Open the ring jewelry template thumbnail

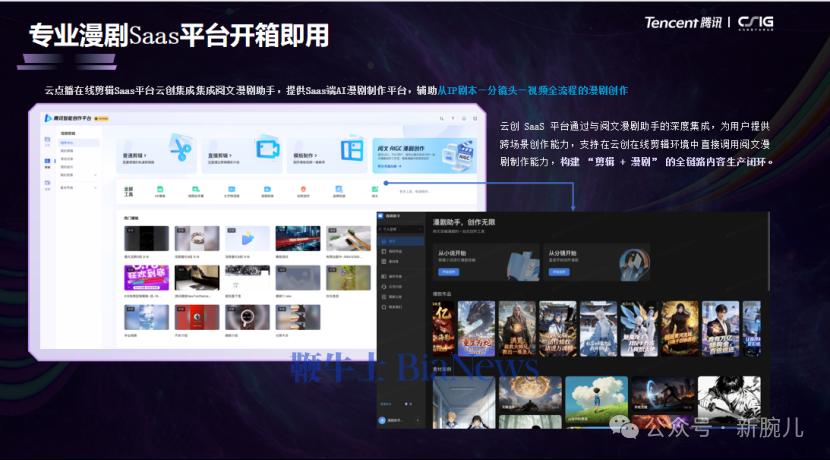point(197,238)
